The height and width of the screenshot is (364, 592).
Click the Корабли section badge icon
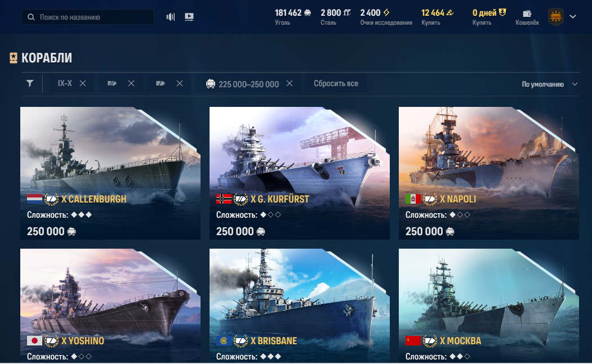point(14,58)
